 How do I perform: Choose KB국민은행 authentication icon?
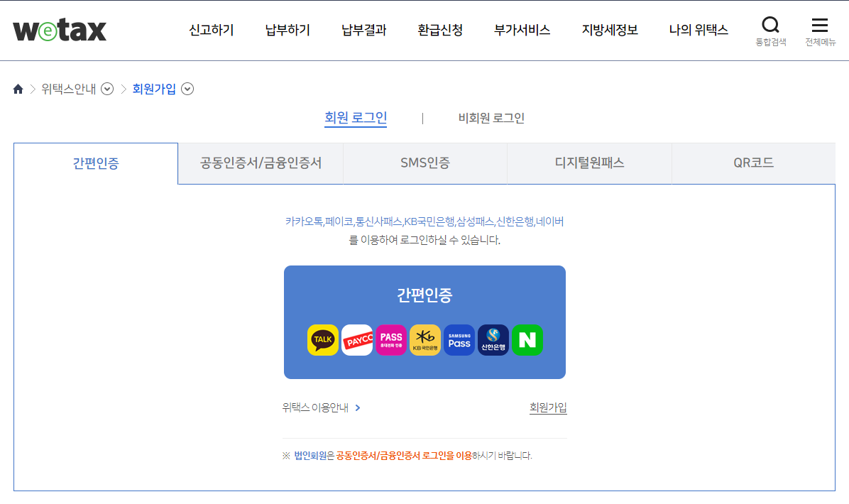pos(425,340)
